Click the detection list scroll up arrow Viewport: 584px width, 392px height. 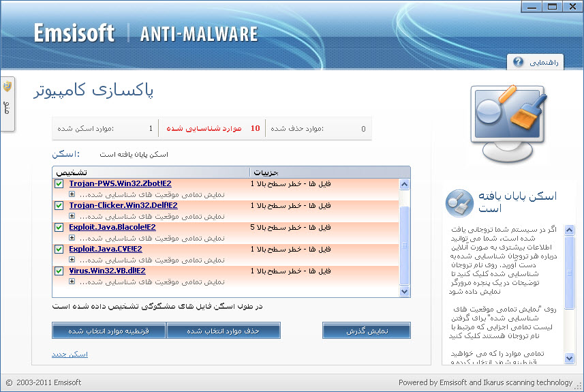405,185
